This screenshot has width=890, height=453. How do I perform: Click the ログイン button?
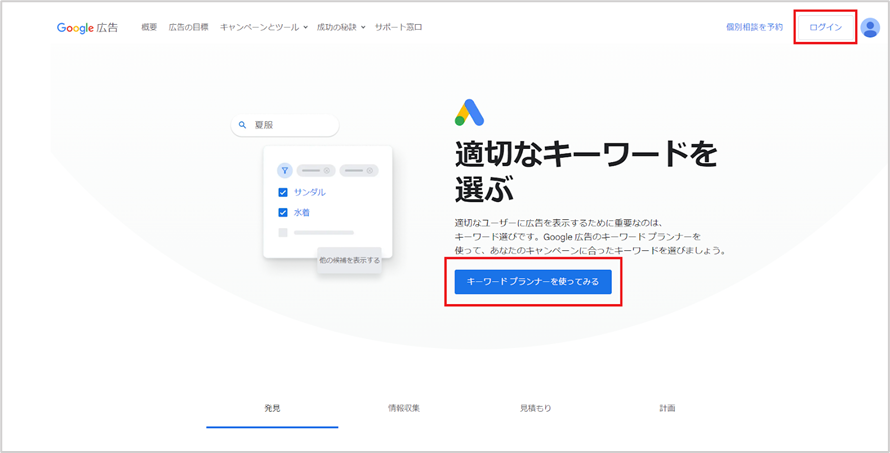click(x=825, y=27)
